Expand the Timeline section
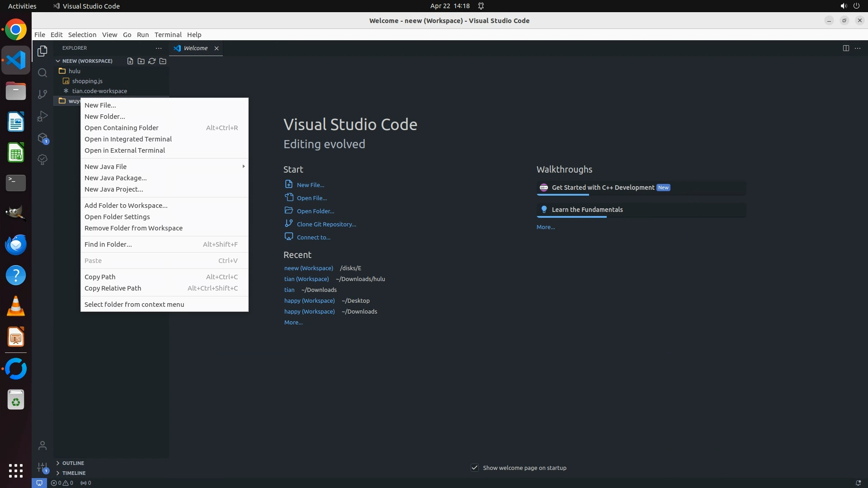The width and height of the screenshot is (868, 488). [x=74, y=473]
